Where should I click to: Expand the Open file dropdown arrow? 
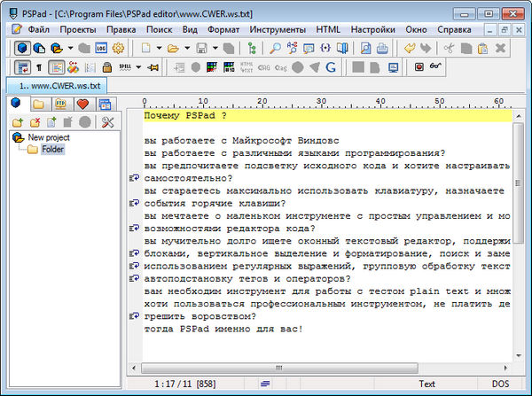pos(188,48)
